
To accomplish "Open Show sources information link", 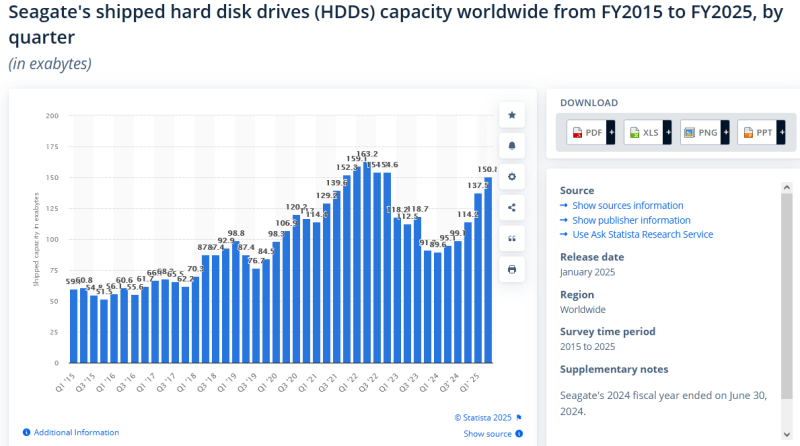I will click(628, 205).
